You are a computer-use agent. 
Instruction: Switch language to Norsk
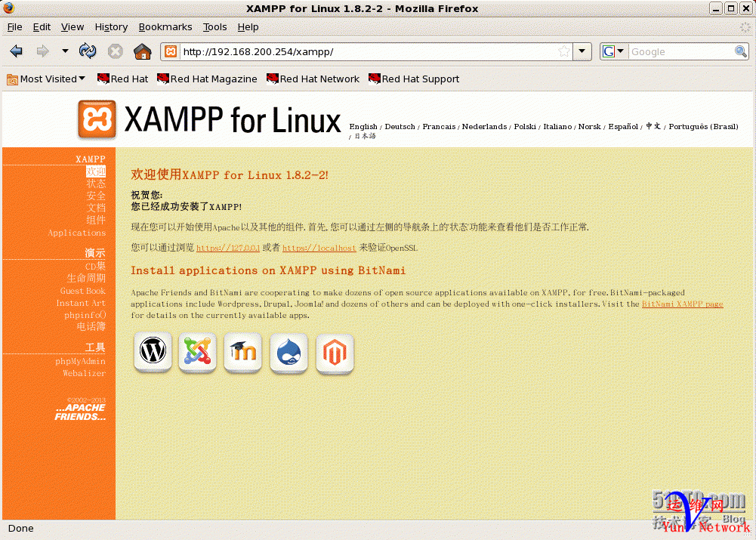click(x=589, y=126)
